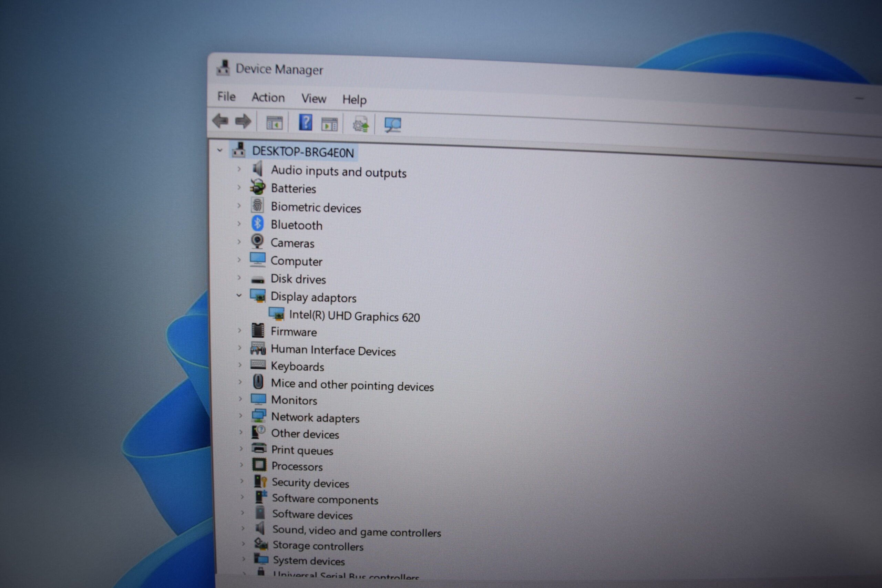
Task: Click the Mice and other pointing devices icon
Action: tap(258, 382)
